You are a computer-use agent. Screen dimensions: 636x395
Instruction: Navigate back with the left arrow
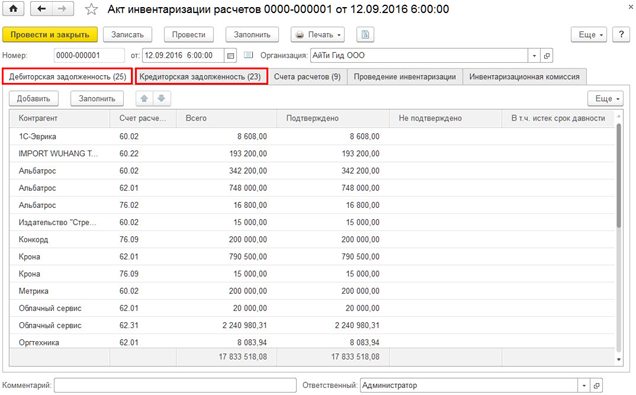click(41, 9)
